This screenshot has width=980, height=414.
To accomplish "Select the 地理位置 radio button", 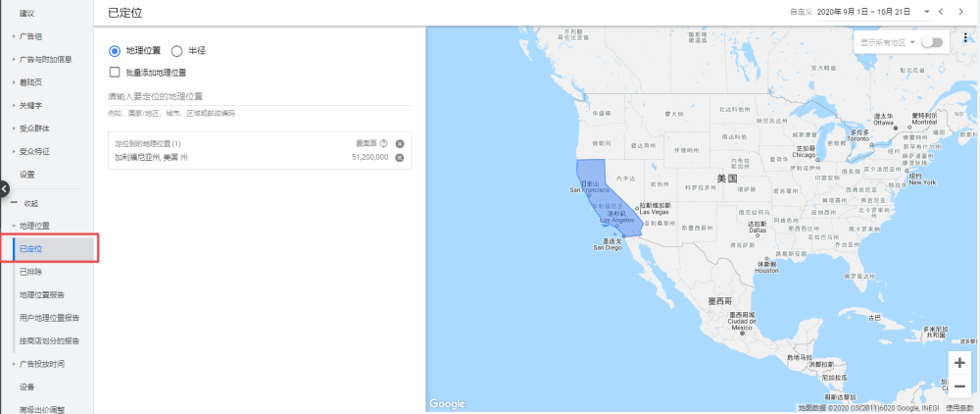I will pos(115,50).
